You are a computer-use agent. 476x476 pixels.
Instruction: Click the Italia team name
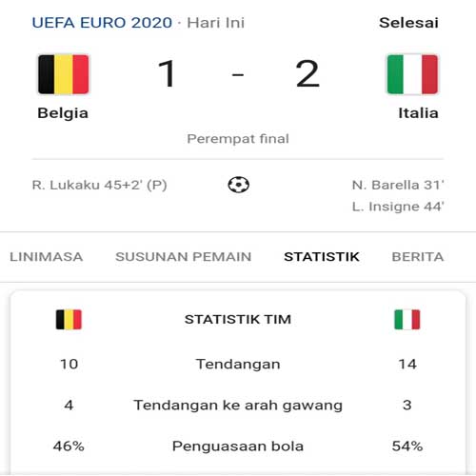[x=418, y=113]
